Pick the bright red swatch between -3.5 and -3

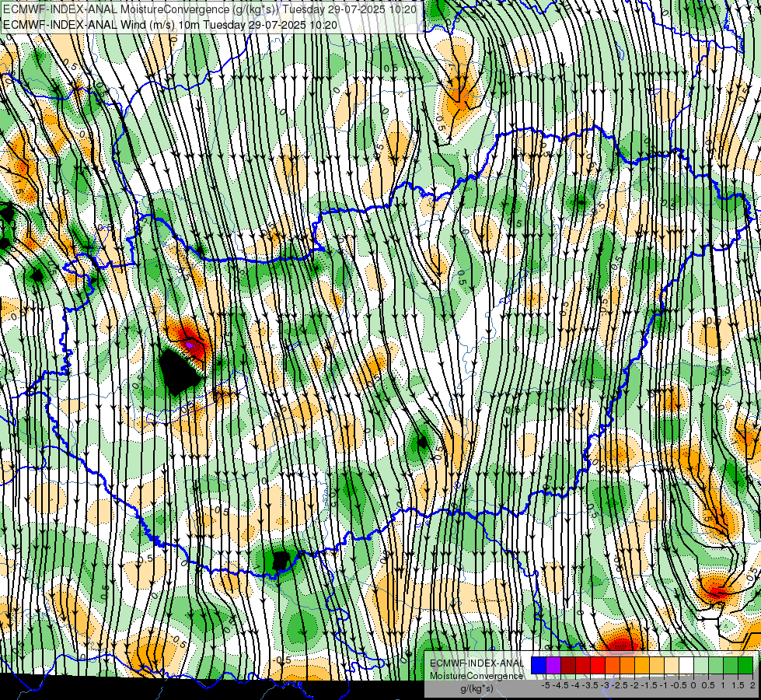pyautogui.click(x=598, y=666)
